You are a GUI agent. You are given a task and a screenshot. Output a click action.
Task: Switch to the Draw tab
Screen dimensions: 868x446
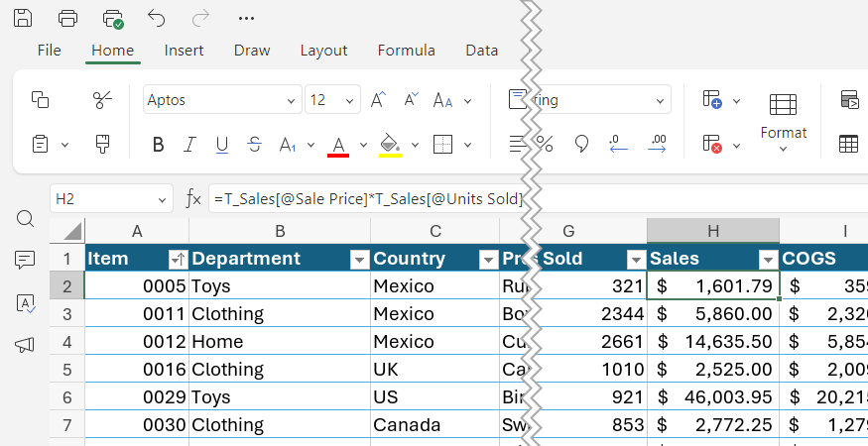coord(252,51)
